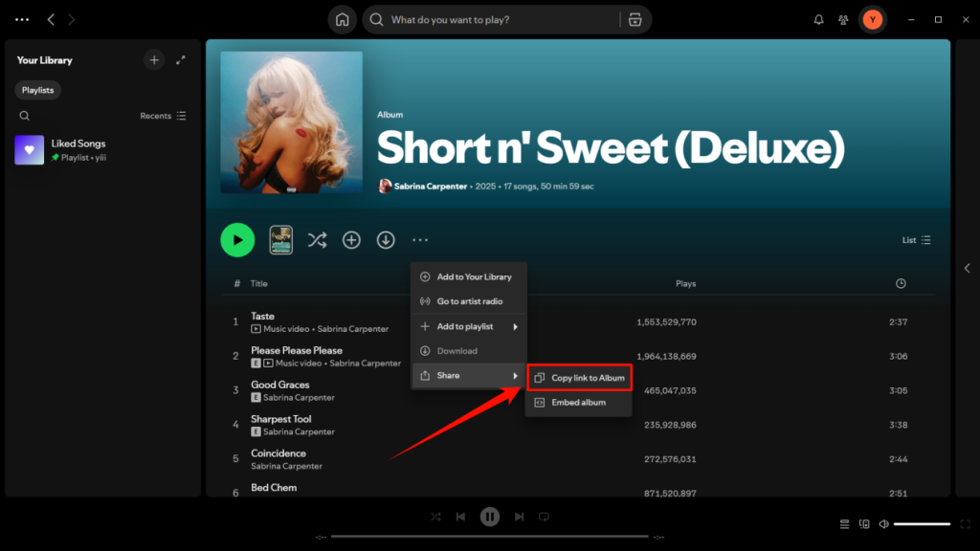Open the Queue icon
Viewport: 980px width, 551px height.
coord(844,524)
